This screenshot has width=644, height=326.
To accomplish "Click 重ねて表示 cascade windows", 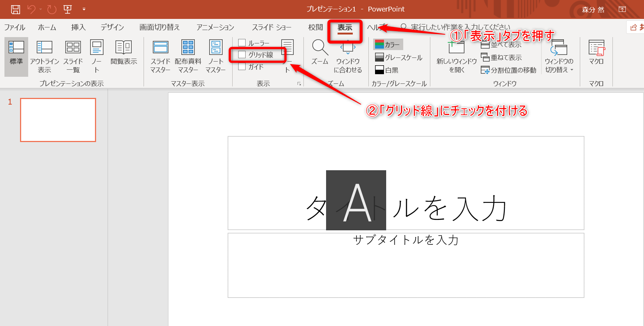I will tap(502, 57).
